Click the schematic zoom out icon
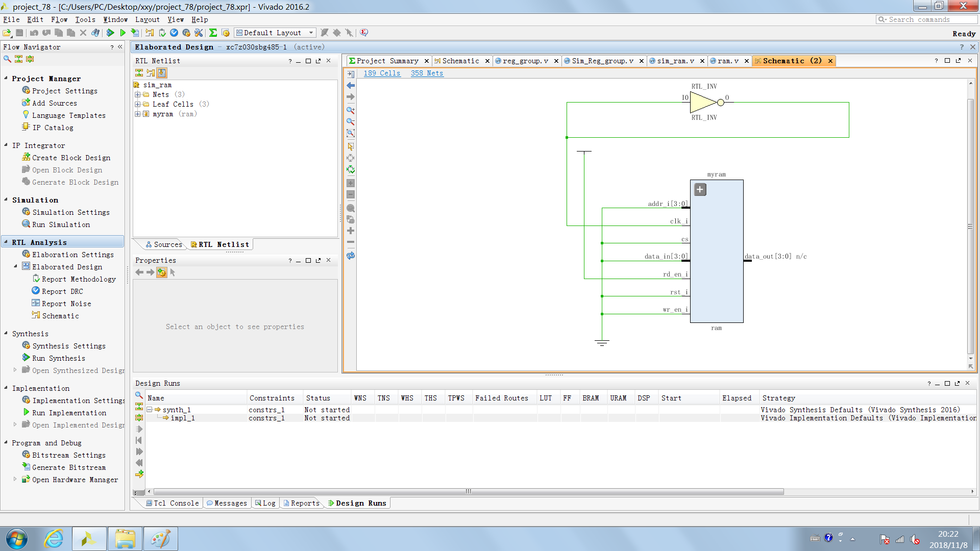The height and width of the screenshot is (551, 980). point(350,121)
